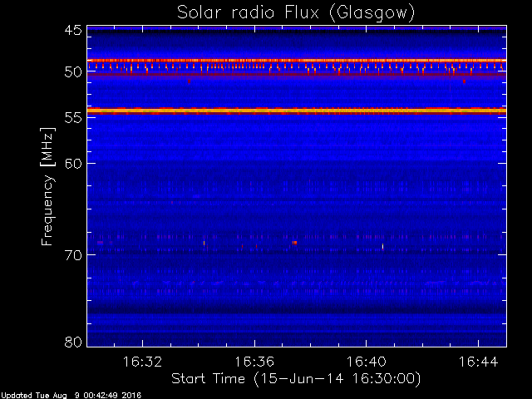Click the 'Frequency [MHz]' axis label
The image size is (532, 399).
click(x=47, y=186)
